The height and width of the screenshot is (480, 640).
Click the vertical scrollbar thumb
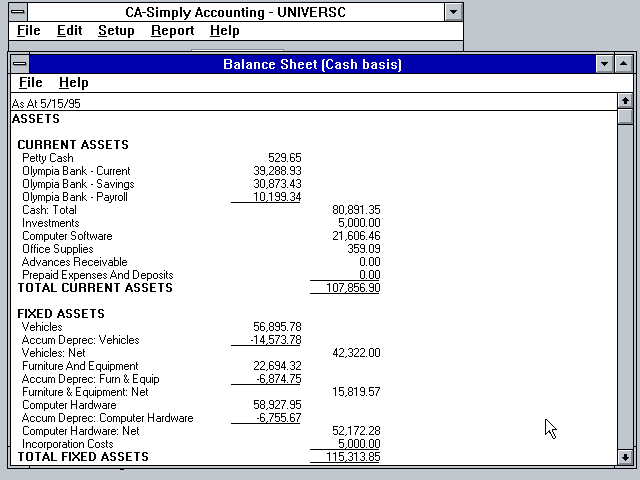[625, 116]
